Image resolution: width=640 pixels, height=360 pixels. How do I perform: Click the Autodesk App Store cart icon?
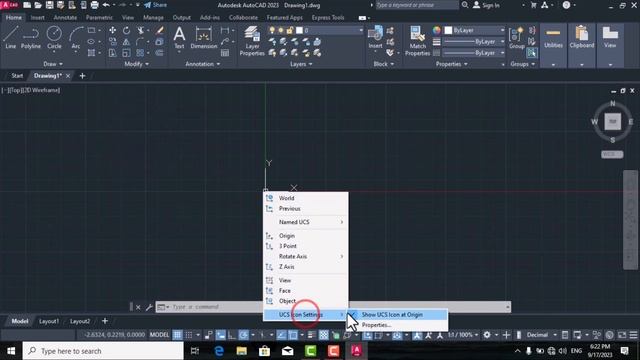tap(533, 5)
